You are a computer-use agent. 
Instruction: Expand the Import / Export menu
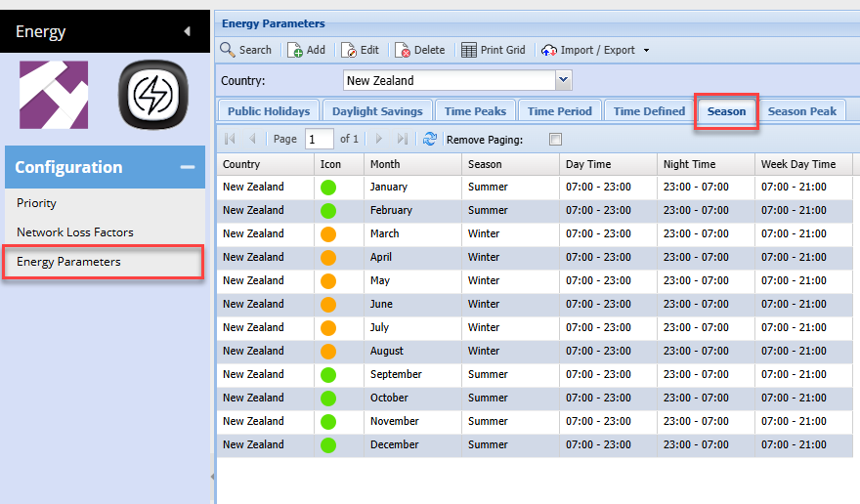pos(646,51)
